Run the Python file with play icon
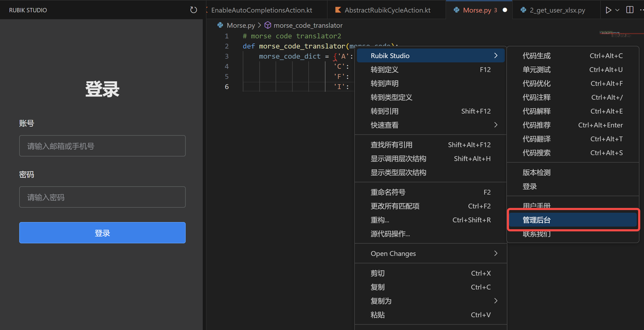This screenshot has height=330, width=644. pos(608,10)
